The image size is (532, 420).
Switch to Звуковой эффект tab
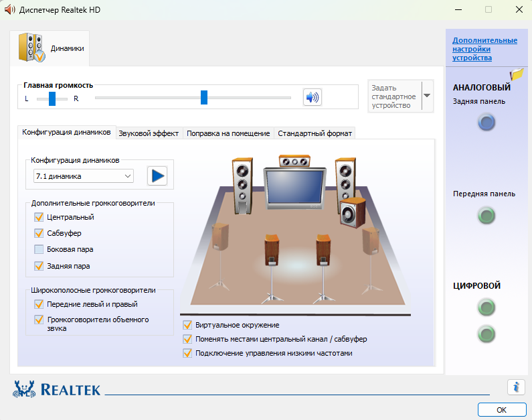[x=149, y=133]
